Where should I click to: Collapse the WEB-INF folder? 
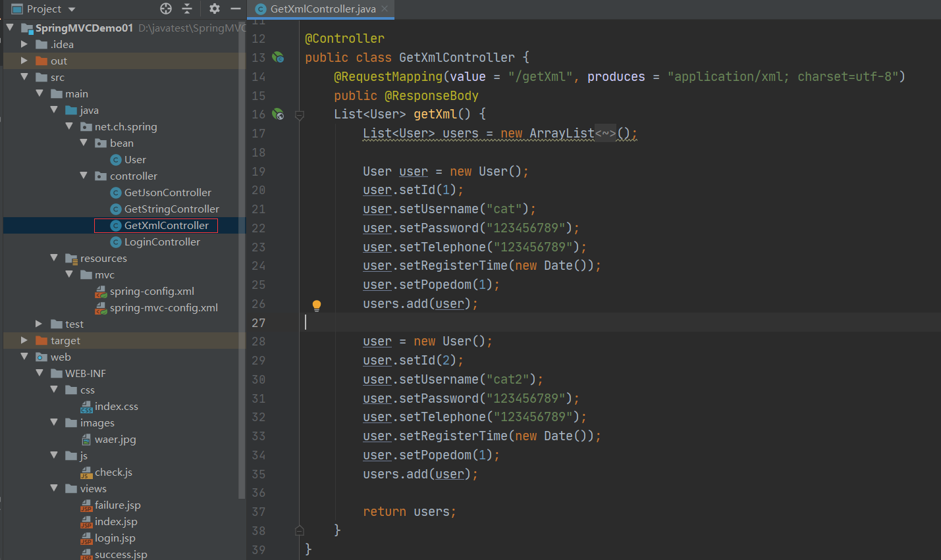coord(40,373)
